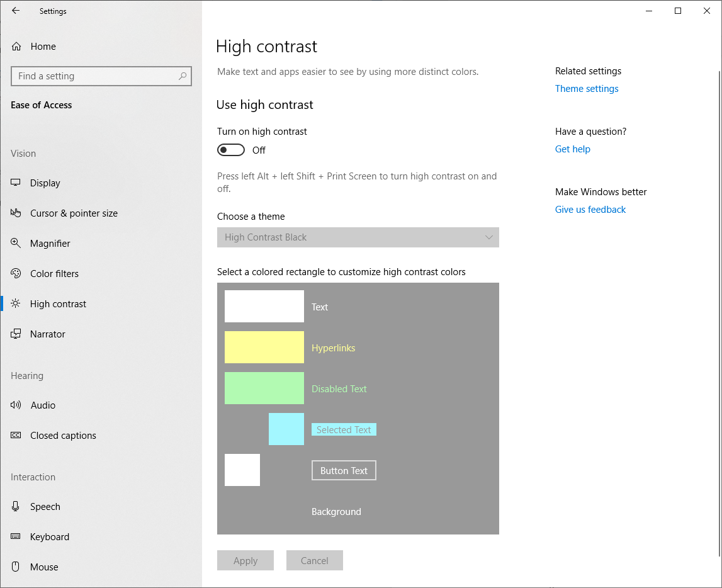Click the Closed captions CC icon
The width and height of the screenshot is (722, 588).
click(x=16, y=435)
